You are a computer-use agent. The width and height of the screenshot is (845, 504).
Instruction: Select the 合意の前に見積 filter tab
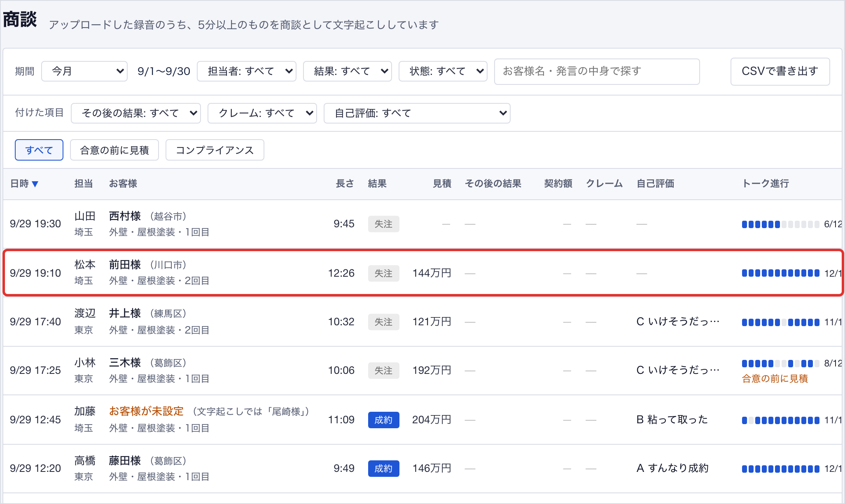(114, 150)
